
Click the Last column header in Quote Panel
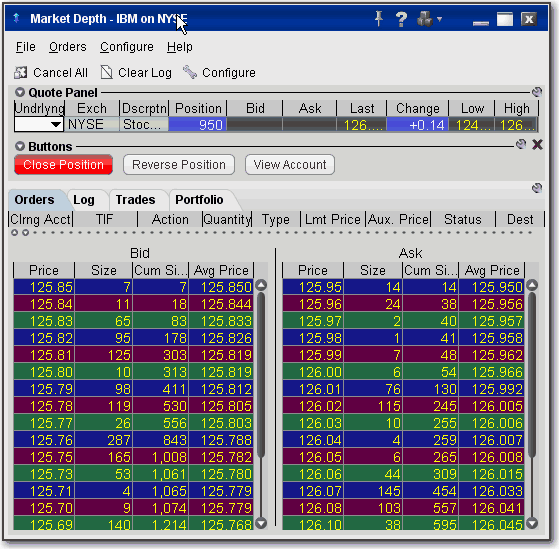pos(362,108)
